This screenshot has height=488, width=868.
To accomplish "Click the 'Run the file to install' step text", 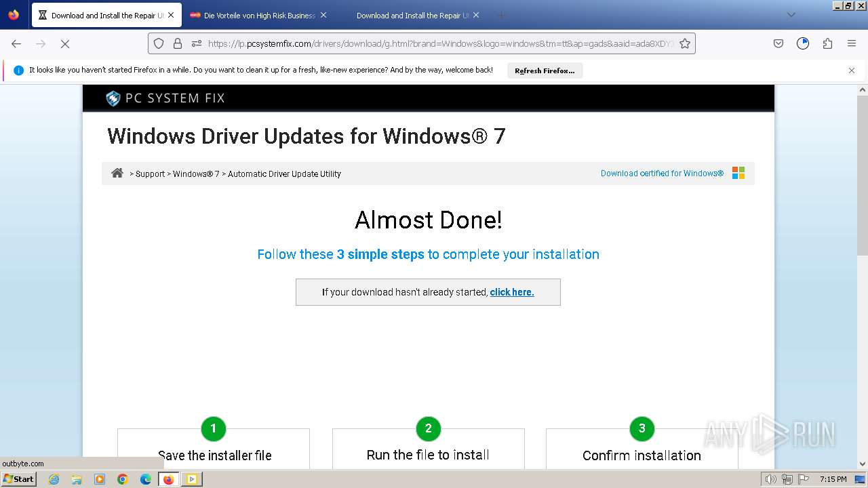I will 428,455.
